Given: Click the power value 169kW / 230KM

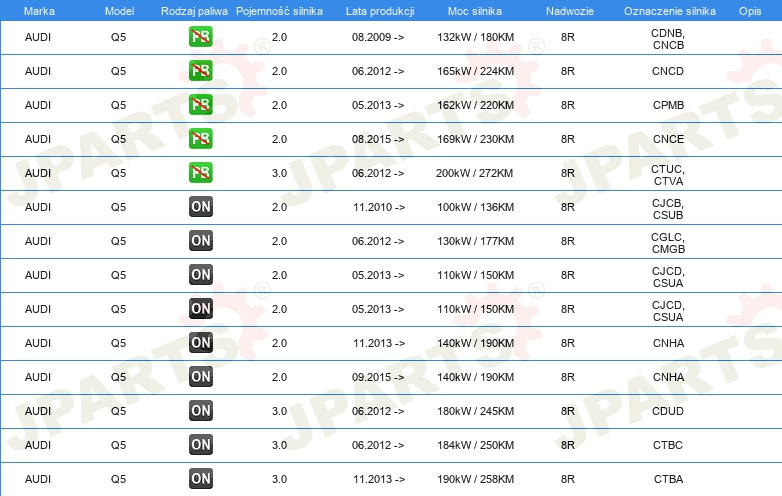Looking at the screenshot, I should click(x=475, y=139).
